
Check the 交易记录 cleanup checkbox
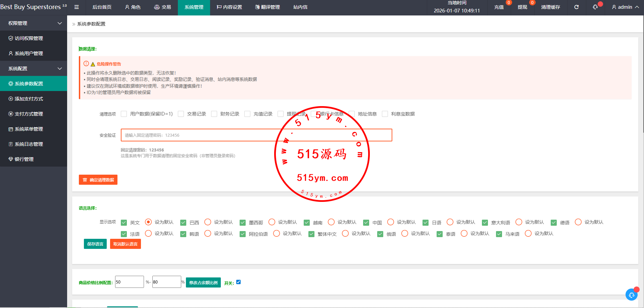181,114
